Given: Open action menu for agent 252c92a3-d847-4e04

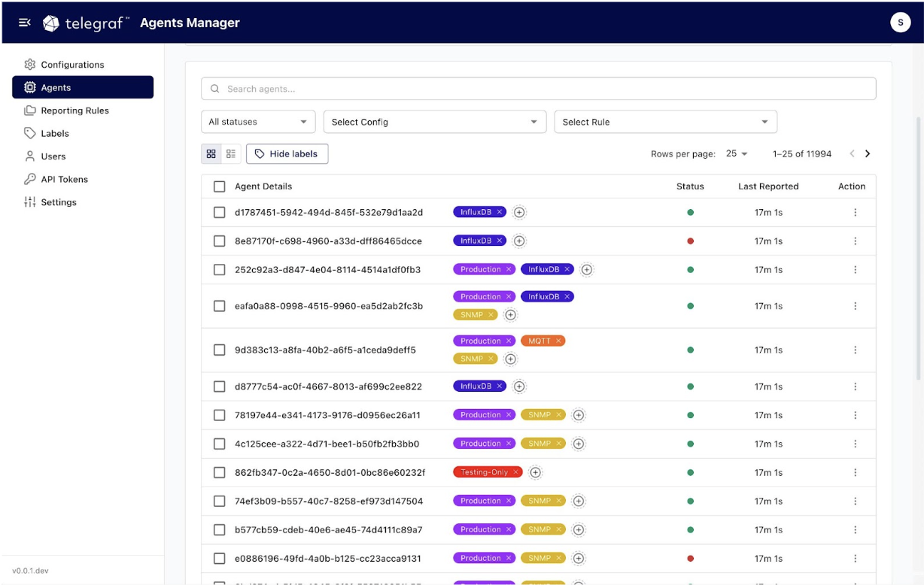Looking at the screenshot, I should [856, 270].
